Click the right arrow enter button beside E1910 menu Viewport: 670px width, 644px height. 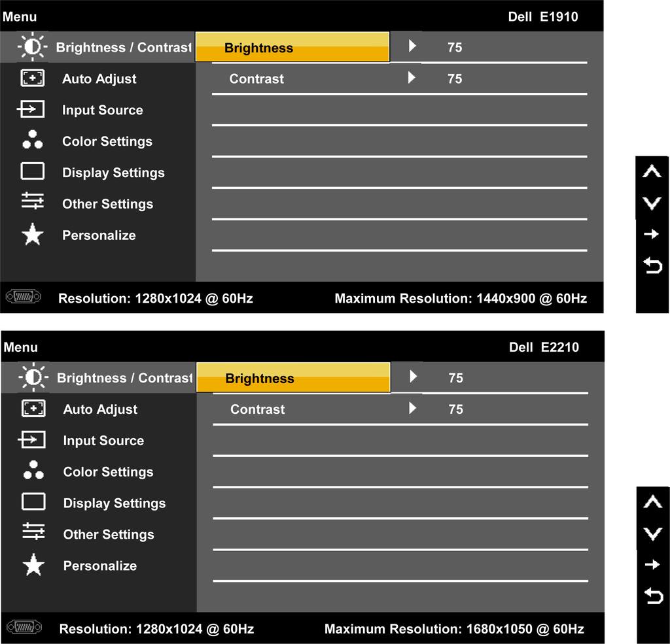coord(652,234)
